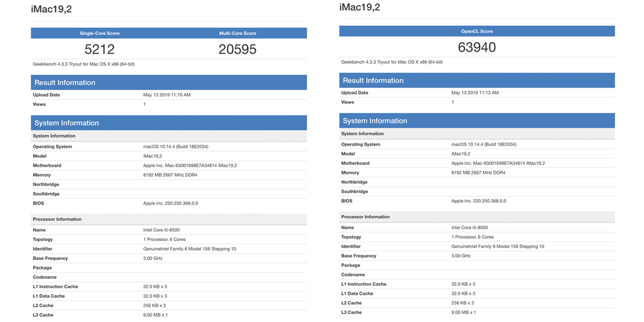Viewport: 644px width, 322px height.
Task: Click macOS 10.14.4 value in left report
Action: coord(175,147)
